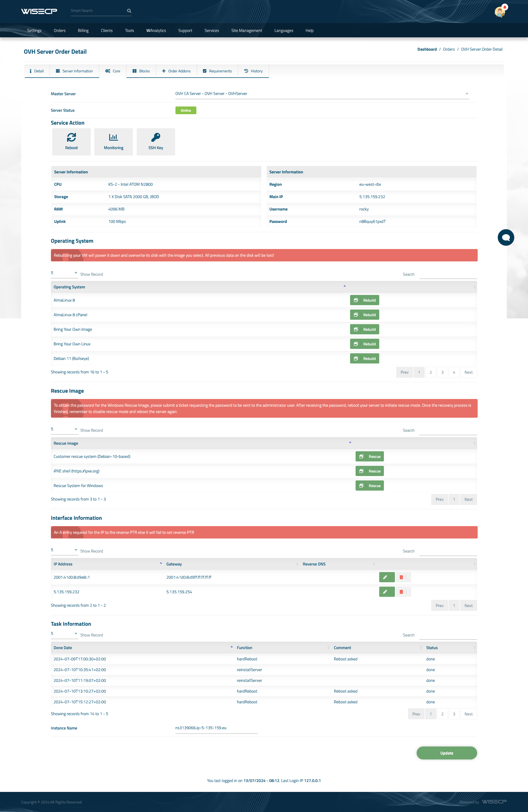Open the Billing menu
This screenshot has height=812, width=528.
click(83, 30)
